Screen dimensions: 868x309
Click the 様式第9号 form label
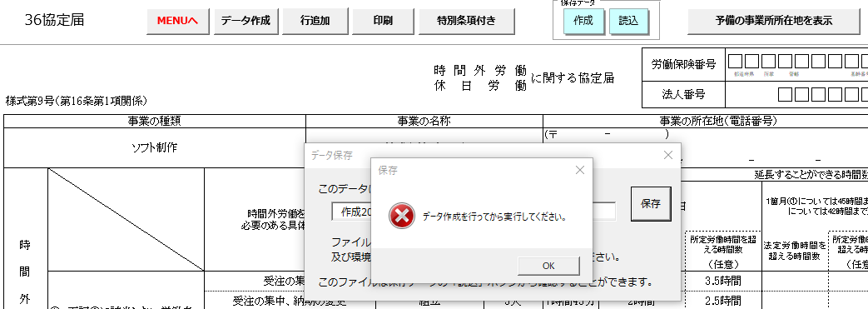77,101
